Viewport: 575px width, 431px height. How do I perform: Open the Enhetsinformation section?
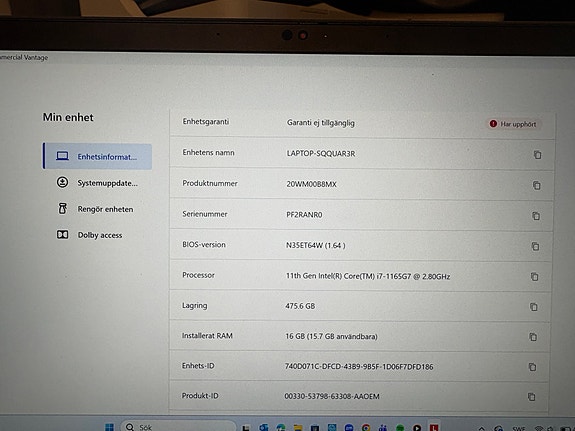pyautogui.click(x=98, y=157)
